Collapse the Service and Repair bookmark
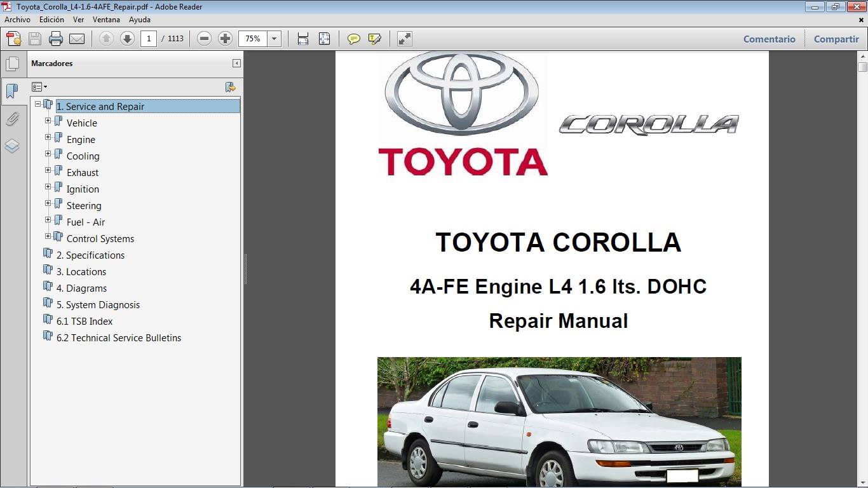868x488 pixels. (x=37, y=104)
